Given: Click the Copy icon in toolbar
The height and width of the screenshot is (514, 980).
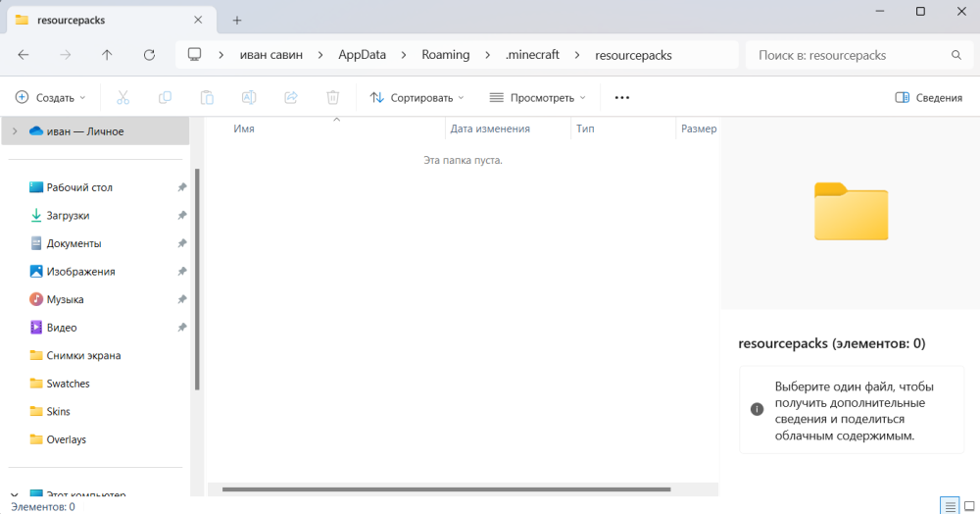Looking at the screenshot, I should pyautogui.click(x=165, y=97).
